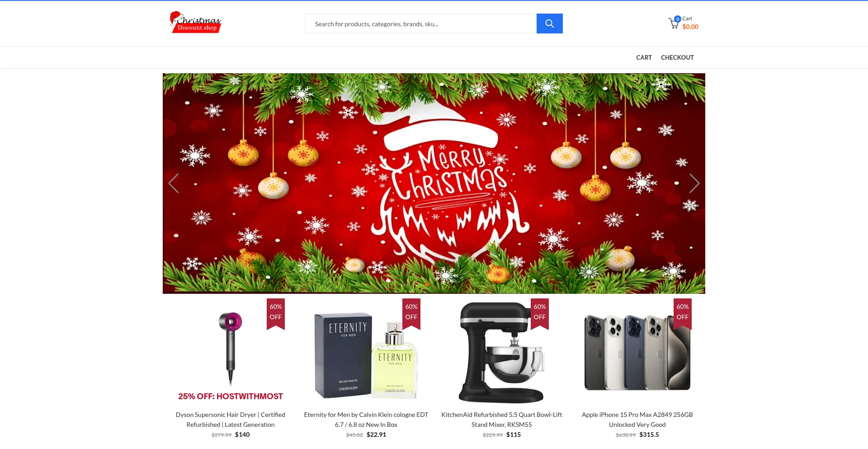Screen dimensions: 868x449
Task: Open the KitchenAid Refurbished Stand Mixer link
Action: point(502,420)
